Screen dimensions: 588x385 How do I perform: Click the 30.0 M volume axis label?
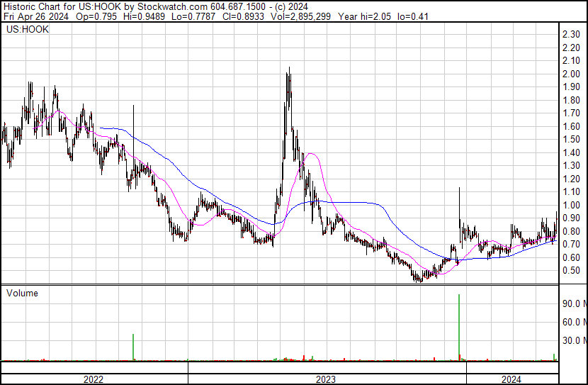(x=573, y=340)
